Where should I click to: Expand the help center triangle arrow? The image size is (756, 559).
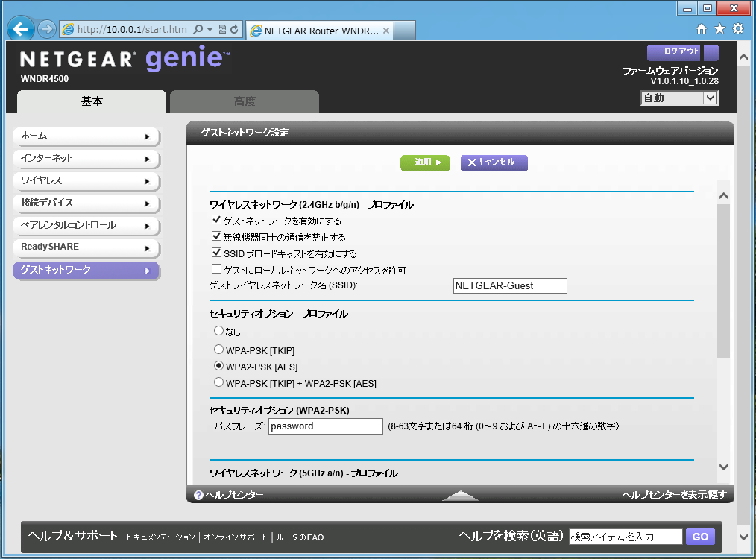(x=459, y=495)
